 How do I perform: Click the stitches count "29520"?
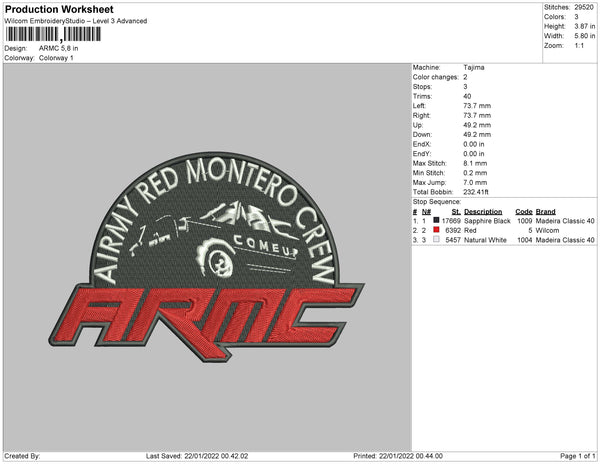point(584,7)
